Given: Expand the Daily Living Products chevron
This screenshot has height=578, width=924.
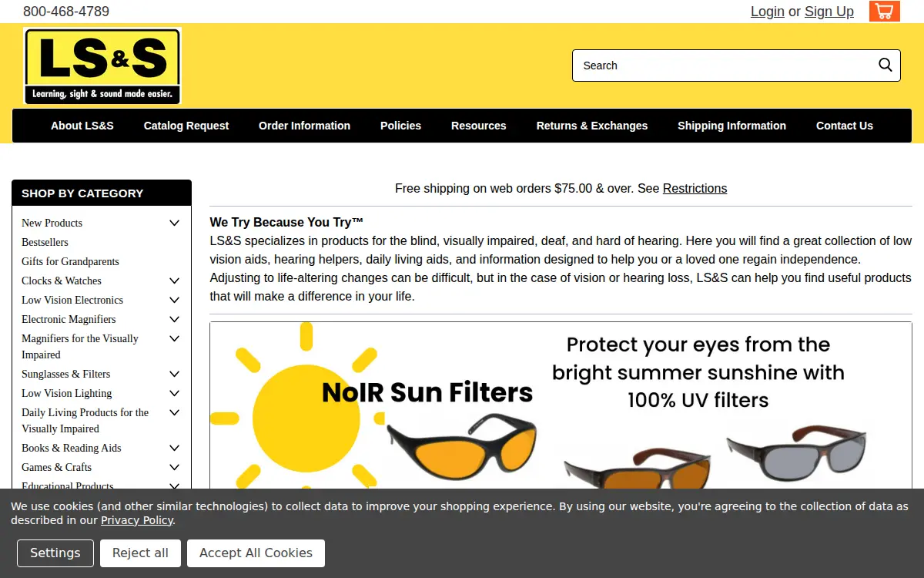Looking at the screenshot, I should coord(174,412).
